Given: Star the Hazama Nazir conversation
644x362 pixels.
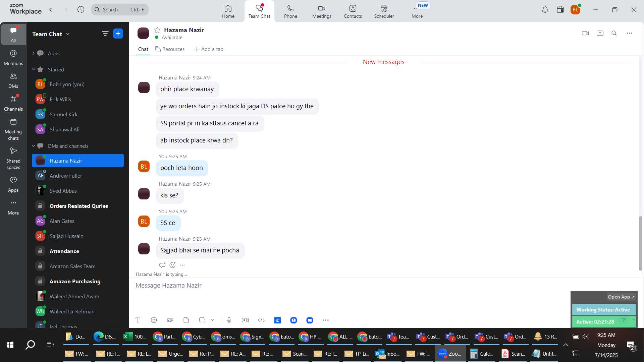Looking at the screenshot, I should coord(157,30).
